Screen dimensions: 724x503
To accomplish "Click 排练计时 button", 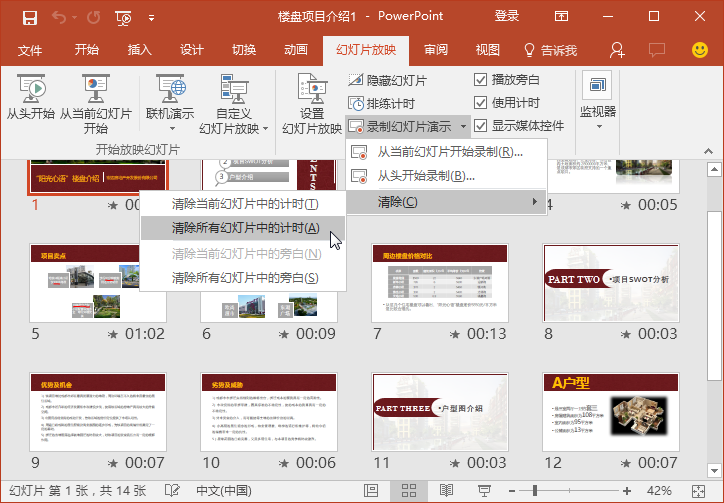I will [x=381, y=103].
